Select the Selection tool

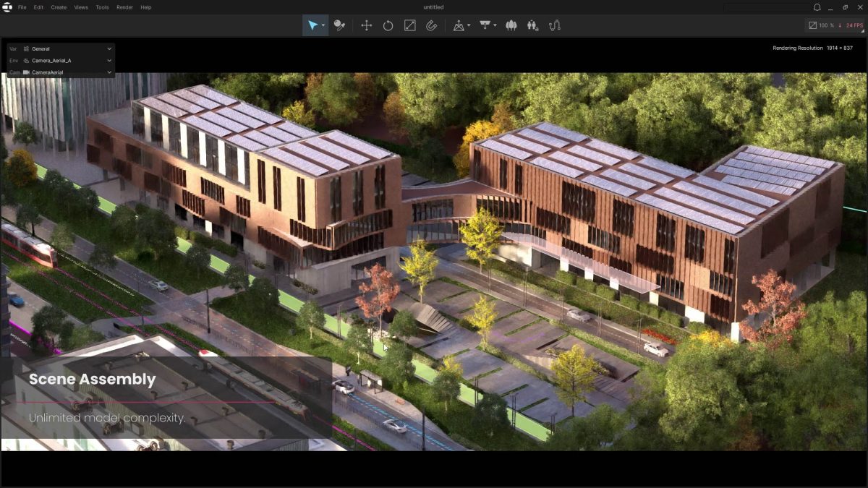coord(312,25)
